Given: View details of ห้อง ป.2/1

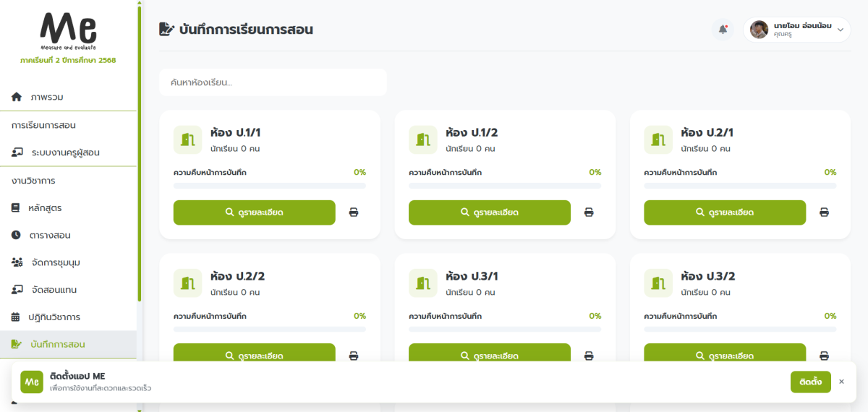Looking at the screenshot, I should click(724, 213).
